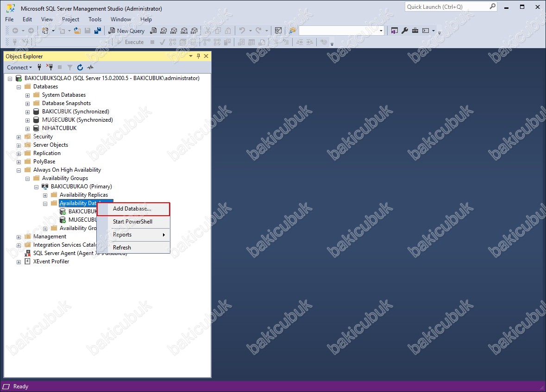Expand the Server Objects folder
Viewport: 546px width, 392px height.
click(x=19, y=145)
